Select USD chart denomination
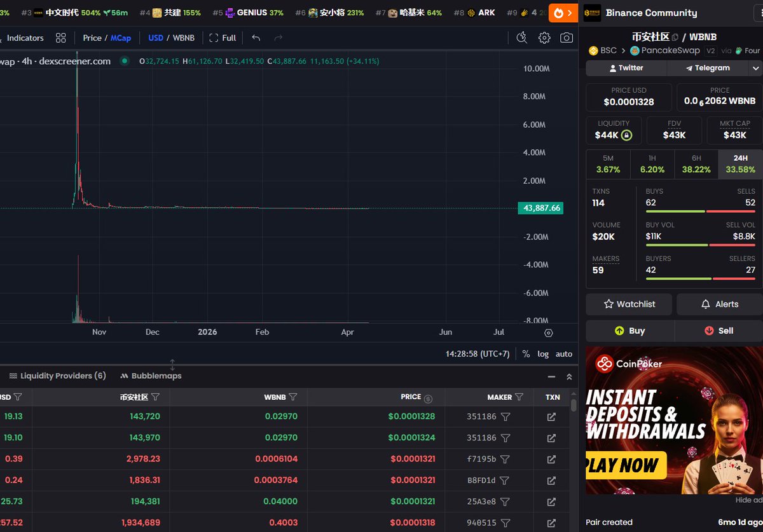This screenshot has height=532, width=763. point(156,38)
